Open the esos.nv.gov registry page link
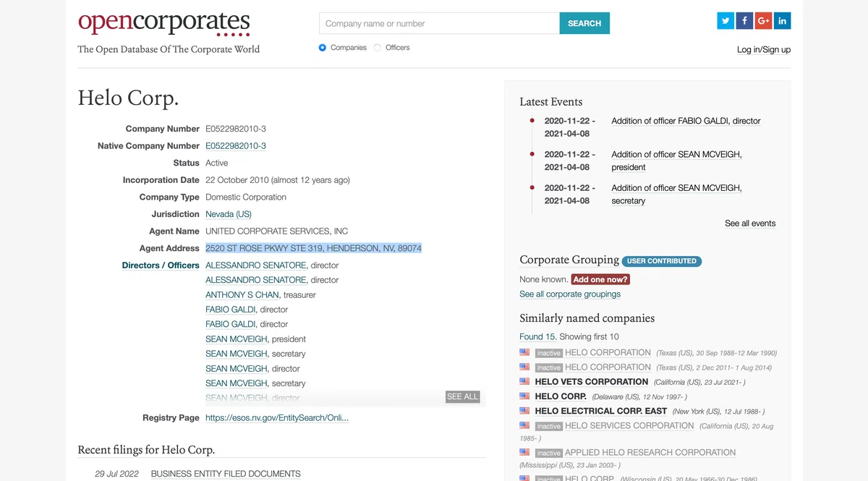Viewport: 868px width, 481px height. (x=277, y=418)
